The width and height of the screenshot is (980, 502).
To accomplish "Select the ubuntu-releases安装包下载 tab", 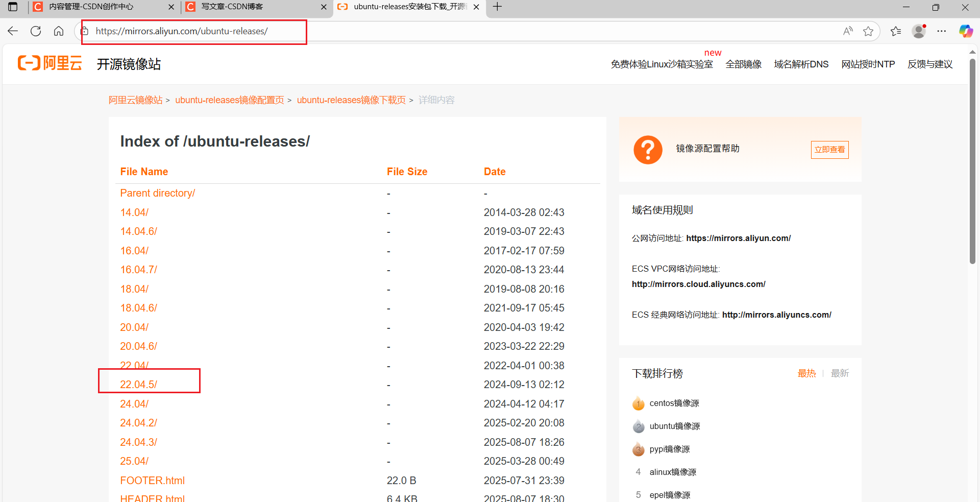I will pos(409,7).
